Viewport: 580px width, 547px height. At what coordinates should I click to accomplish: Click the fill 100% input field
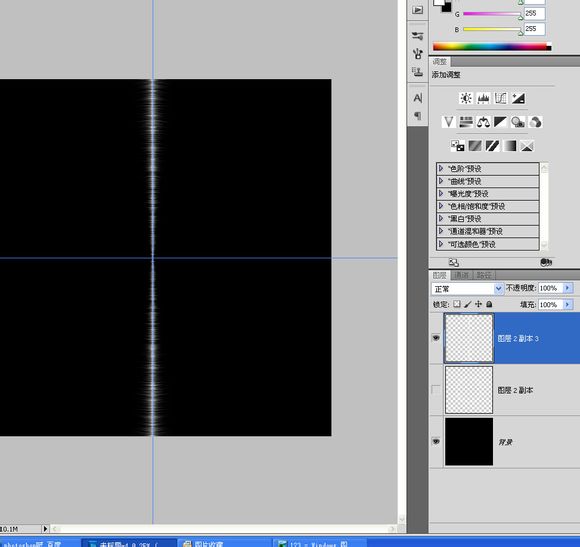550,304
